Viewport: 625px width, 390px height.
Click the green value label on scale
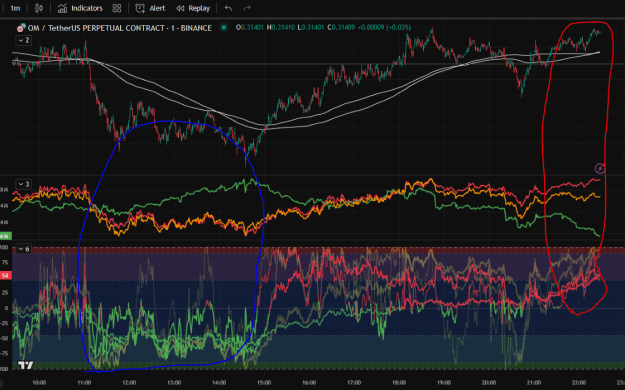coord(6,236)
